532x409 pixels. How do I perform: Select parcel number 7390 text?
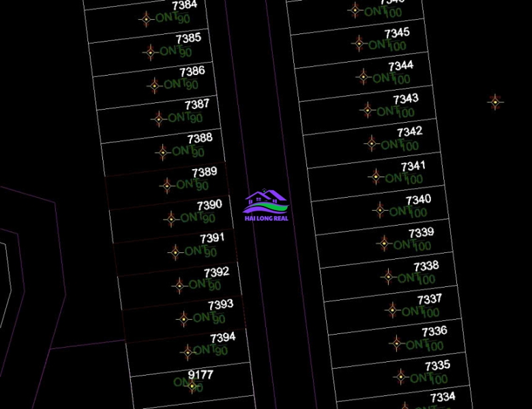pos(209,204)
